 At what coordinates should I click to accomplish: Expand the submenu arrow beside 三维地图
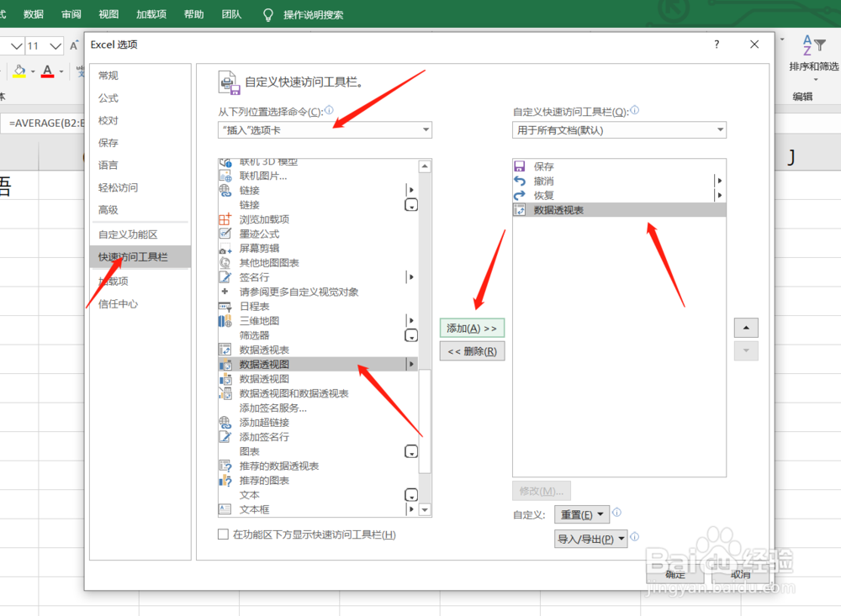tap(411, 320)
